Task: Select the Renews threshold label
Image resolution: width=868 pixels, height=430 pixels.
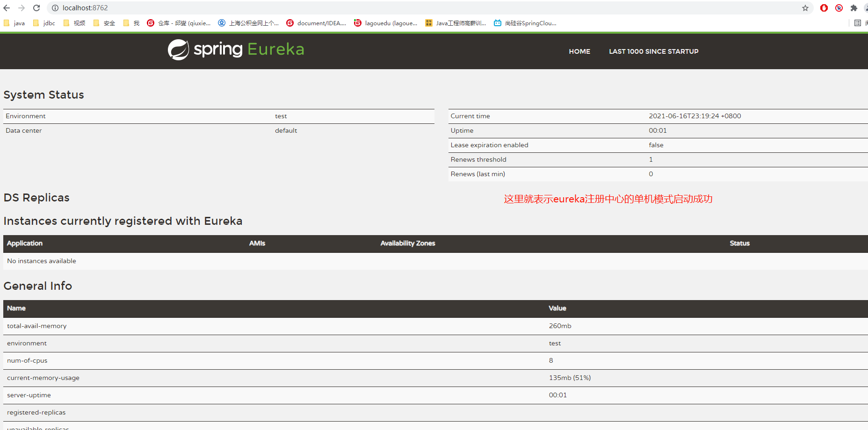Action: point(478,159)
